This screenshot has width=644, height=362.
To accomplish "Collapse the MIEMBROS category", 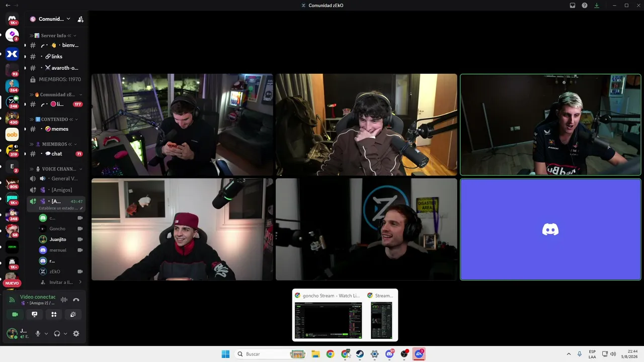I will [54, 144].
